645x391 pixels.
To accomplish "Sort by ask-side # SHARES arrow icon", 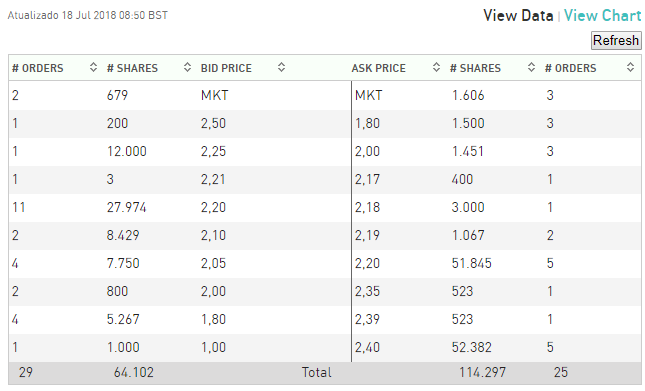I will (x=531, y=67).
